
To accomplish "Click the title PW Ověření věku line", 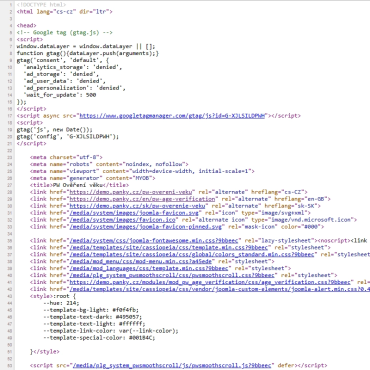I will point(79,185).
